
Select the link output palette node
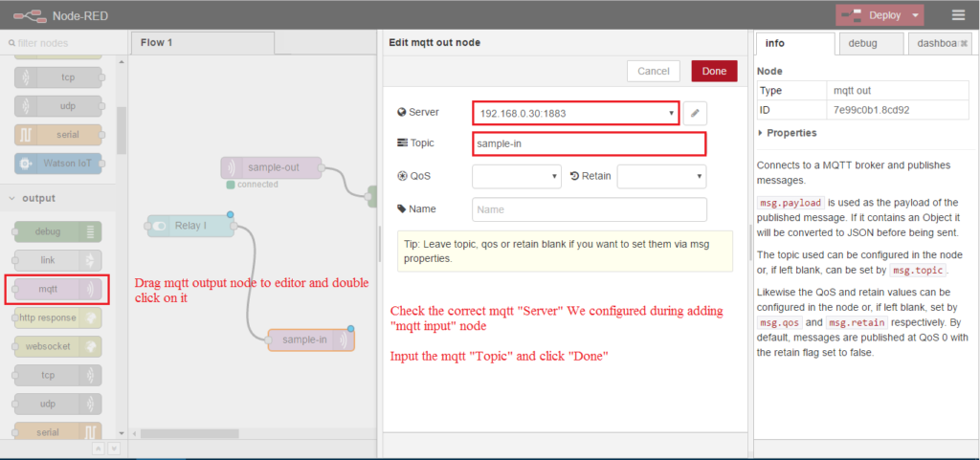pos(57,259)
